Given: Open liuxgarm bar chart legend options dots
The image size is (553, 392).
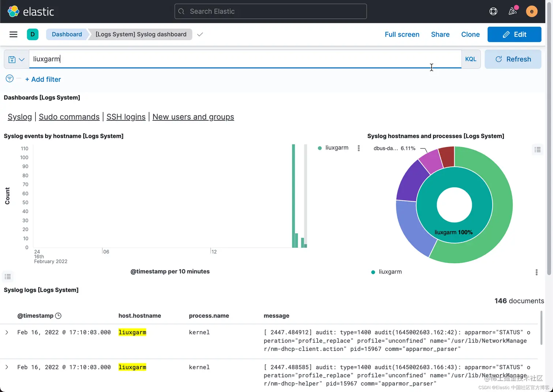Looking at the screenshot, I should pos(358,148).
